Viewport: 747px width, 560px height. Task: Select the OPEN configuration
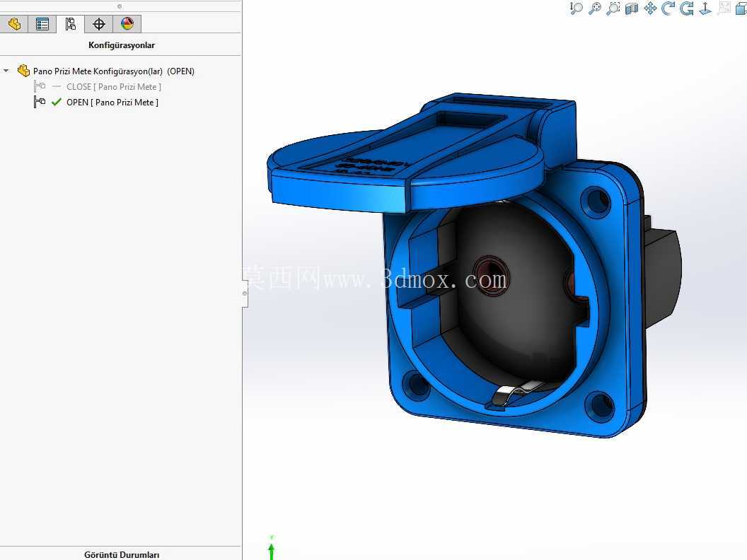pos(112,103)
